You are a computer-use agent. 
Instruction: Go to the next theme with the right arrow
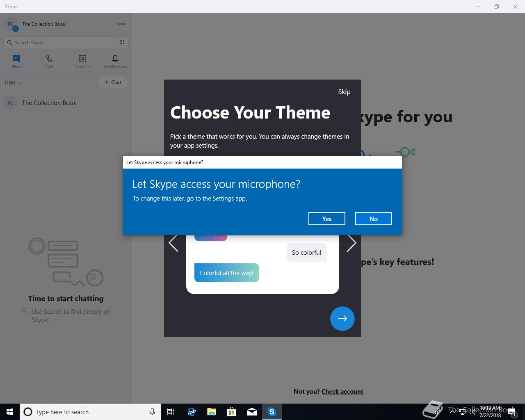pyautogui.click(x=352, y=243)
